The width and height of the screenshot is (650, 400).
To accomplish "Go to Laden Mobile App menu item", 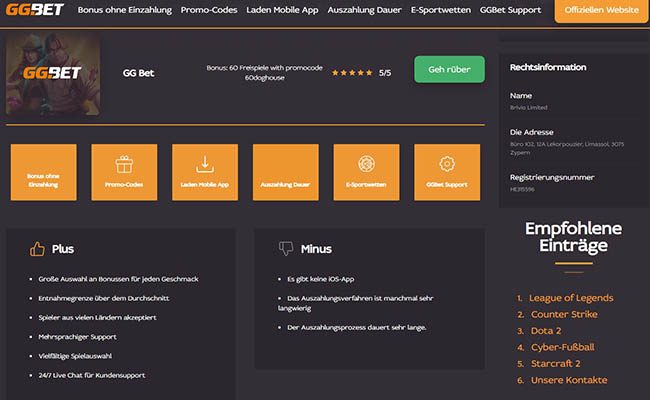I will [x=282, y=10].
